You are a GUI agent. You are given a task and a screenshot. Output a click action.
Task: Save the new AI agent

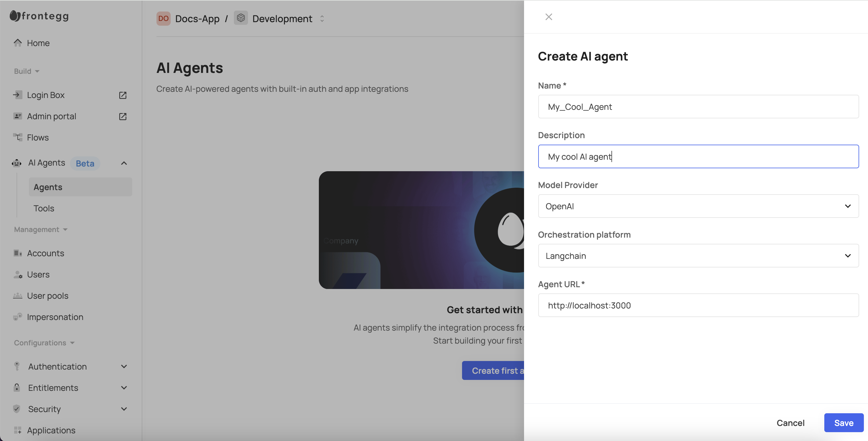[843, 423]
